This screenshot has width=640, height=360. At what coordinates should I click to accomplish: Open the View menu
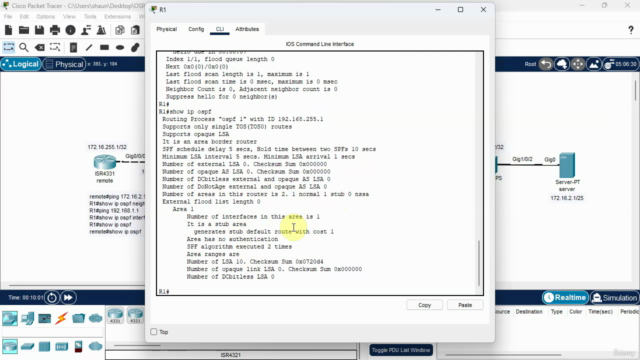[69, 17]
